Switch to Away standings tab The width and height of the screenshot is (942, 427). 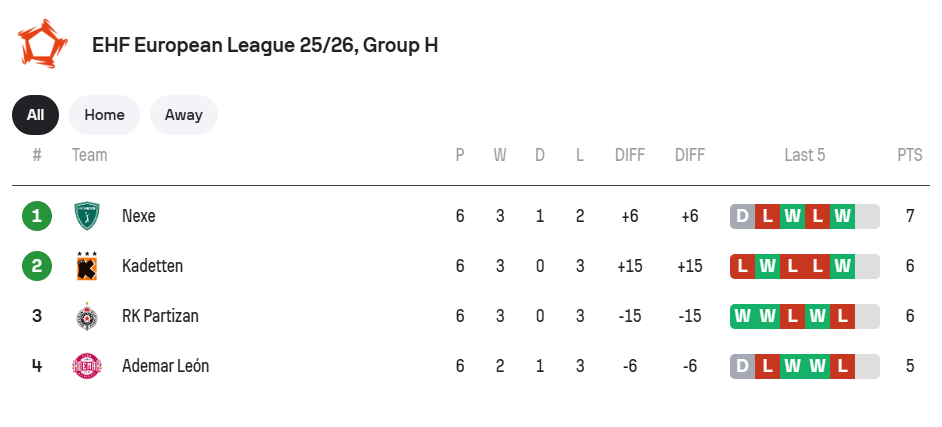pyautogui.click(x=184, y=115)
